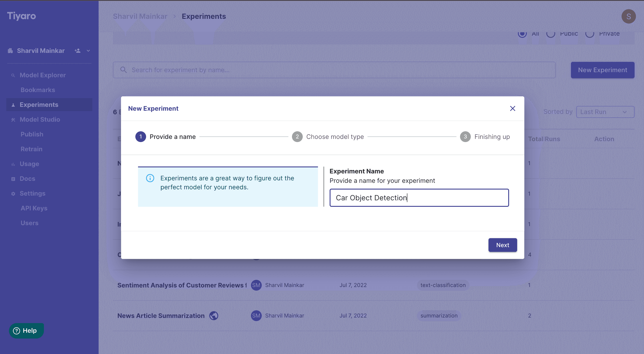Screen dimensions: 644x354
Task: Click Sharvil Mainkar owner in Sentiment Analysis row
Action: pos(285,285)
